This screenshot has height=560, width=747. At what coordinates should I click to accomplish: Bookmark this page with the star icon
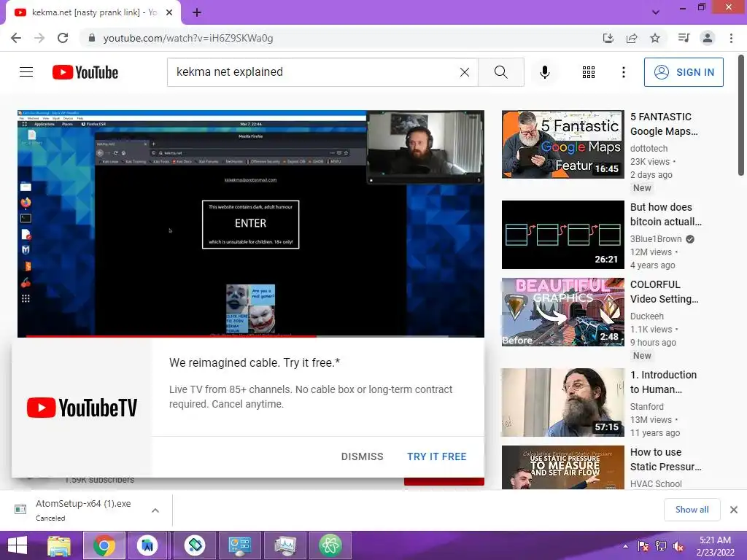pyautogui.click(x=655, y=38)
